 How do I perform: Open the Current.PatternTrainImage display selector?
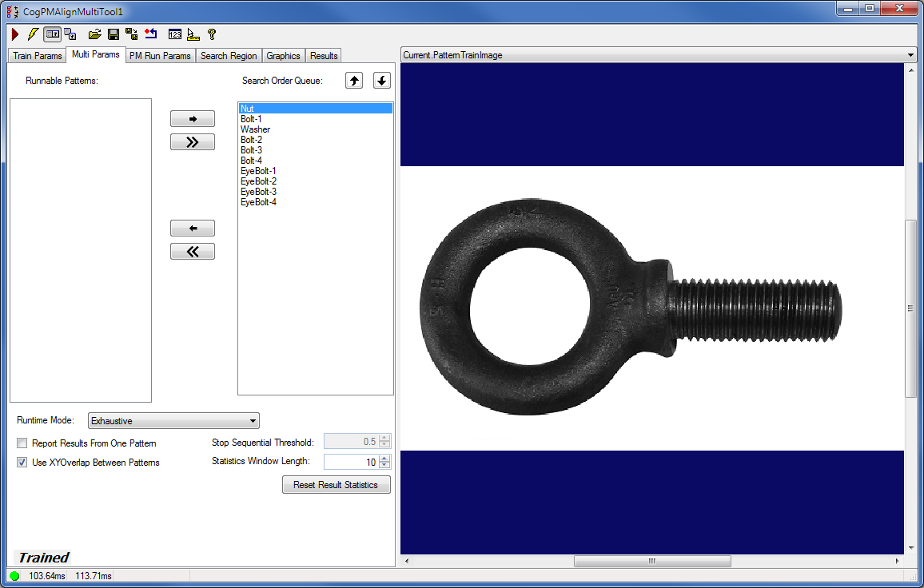coord(910,55)
